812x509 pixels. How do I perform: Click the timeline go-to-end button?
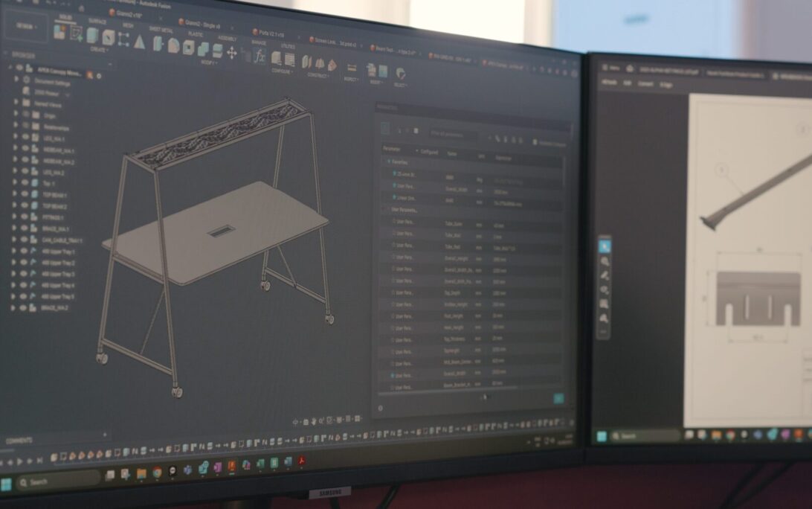[x=39, y=461]
